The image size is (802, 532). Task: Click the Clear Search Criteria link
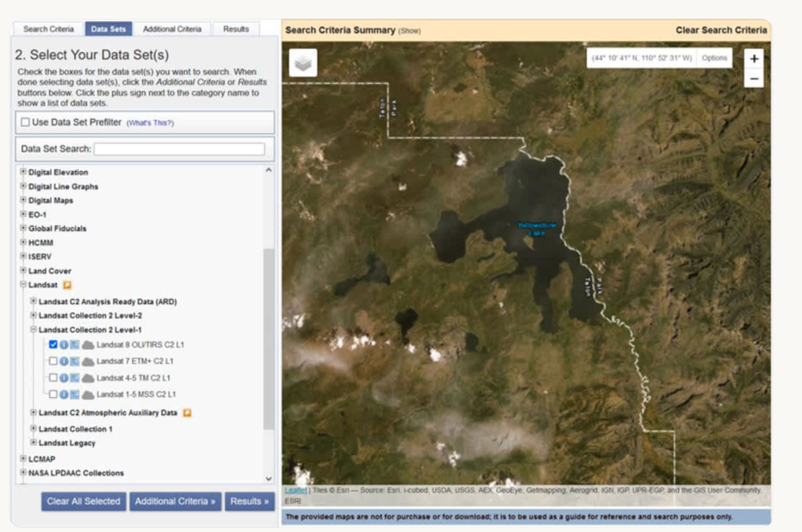click(720, 30)
